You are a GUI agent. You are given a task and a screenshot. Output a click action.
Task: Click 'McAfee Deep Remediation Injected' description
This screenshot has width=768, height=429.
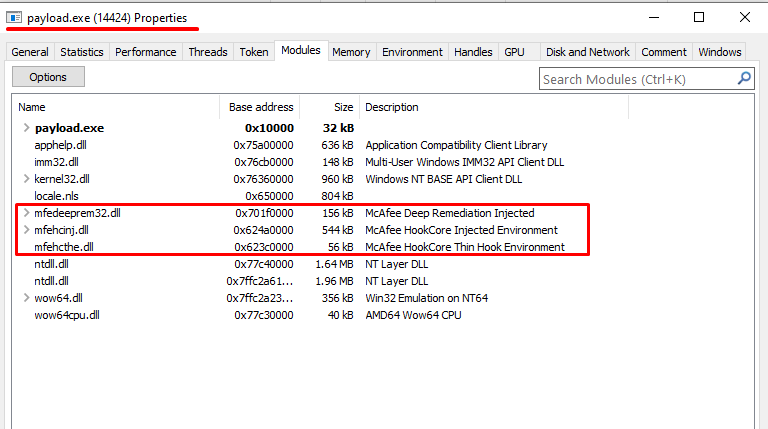click(450, 213)
